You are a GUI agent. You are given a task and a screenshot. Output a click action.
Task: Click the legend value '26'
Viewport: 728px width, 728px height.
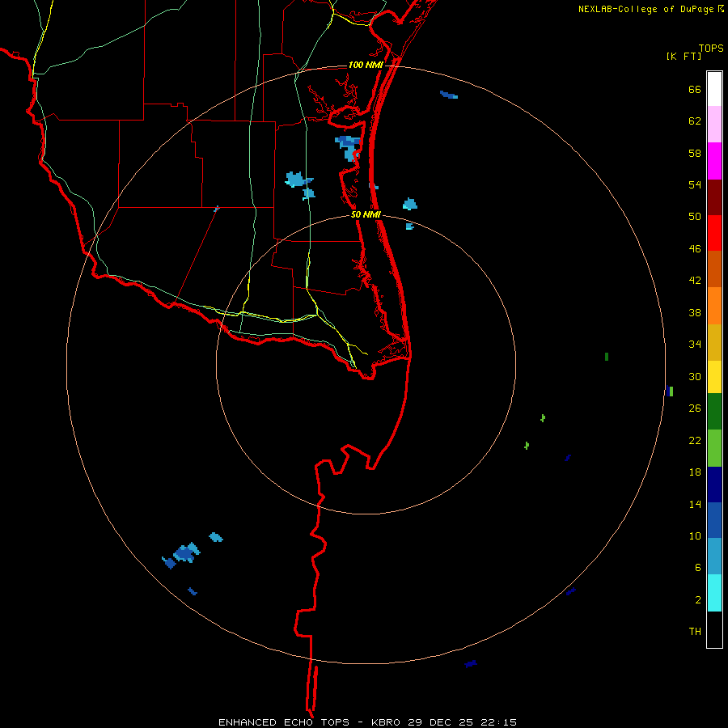[x=695, y=408]
